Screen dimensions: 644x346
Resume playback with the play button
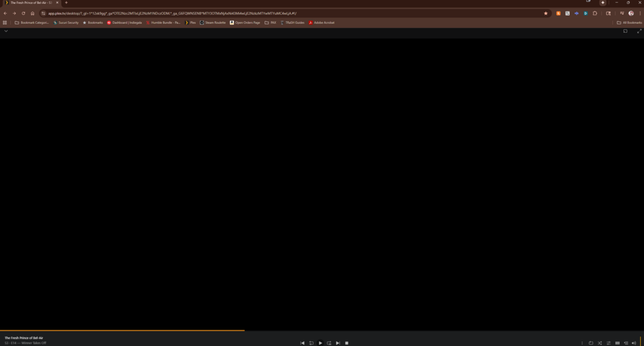coord(320,343)
